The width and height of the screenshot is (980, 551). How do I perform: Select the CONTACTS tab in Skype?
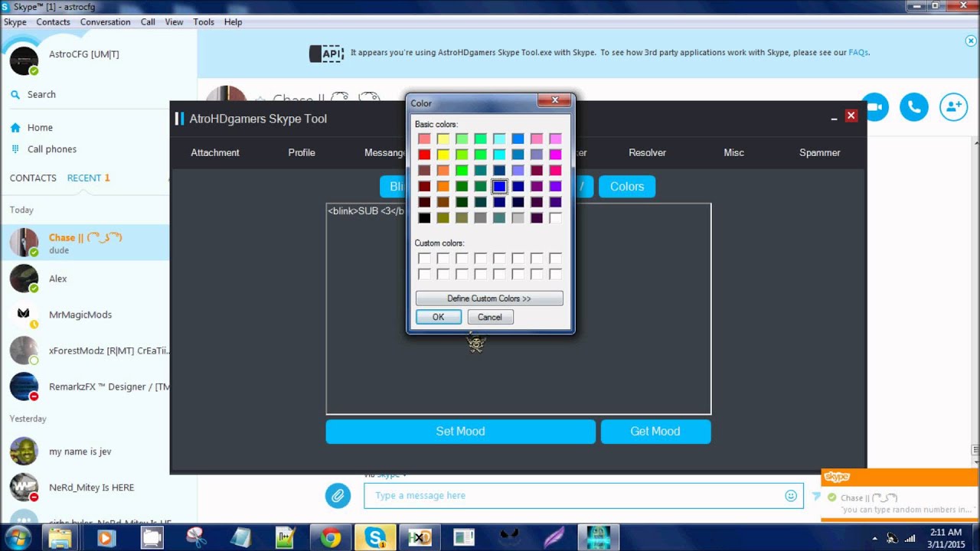[33, 178]
